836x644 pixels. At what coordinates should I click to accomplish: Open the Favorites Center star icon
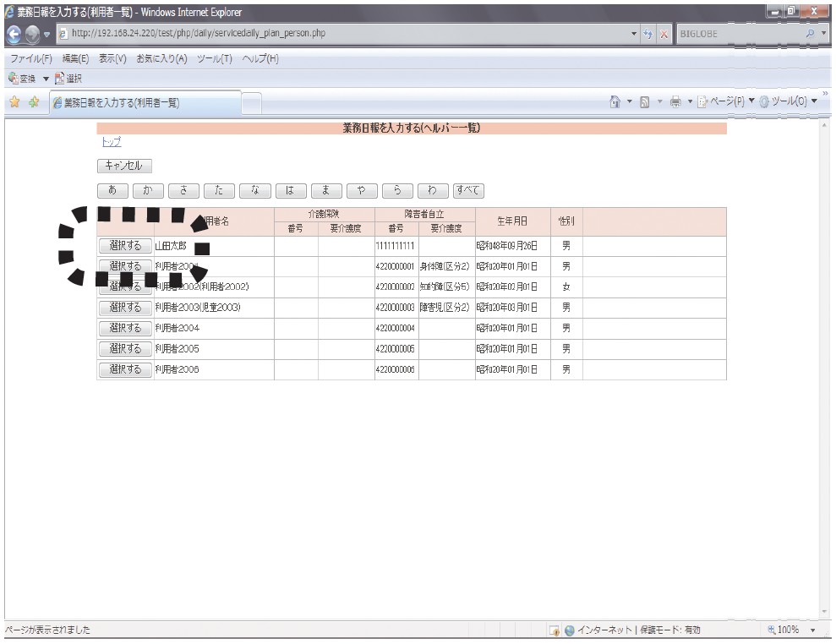(15, 101)
